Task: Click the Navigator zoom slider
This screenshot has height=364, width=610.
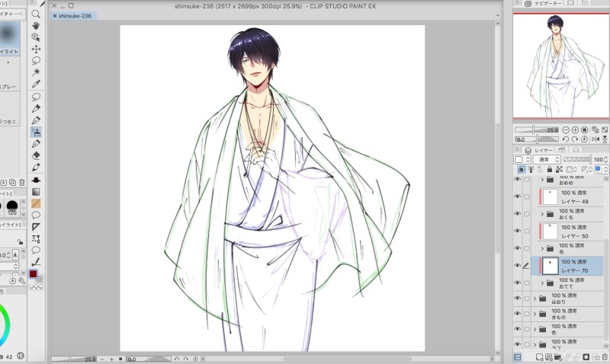Action: 538,129
